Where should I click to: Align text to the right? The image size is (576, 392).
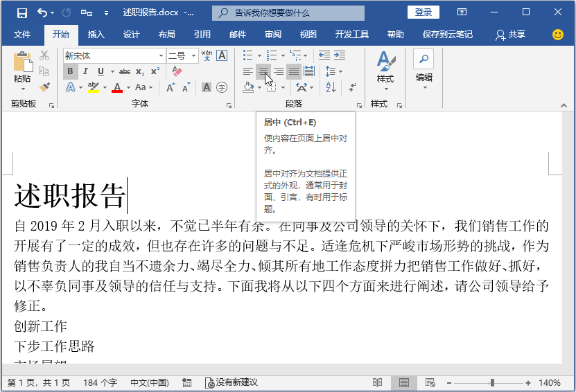pos(279,71)
